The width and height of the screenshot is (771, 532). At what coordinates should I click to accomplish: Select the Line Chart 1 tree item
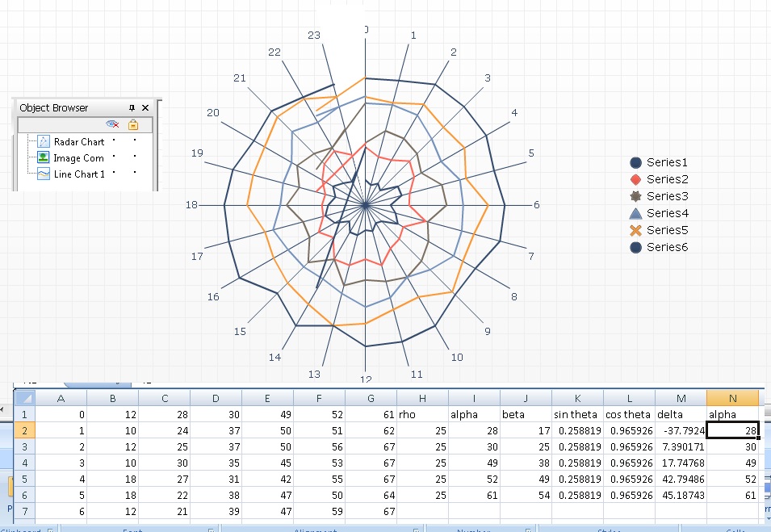pos(79,174)
